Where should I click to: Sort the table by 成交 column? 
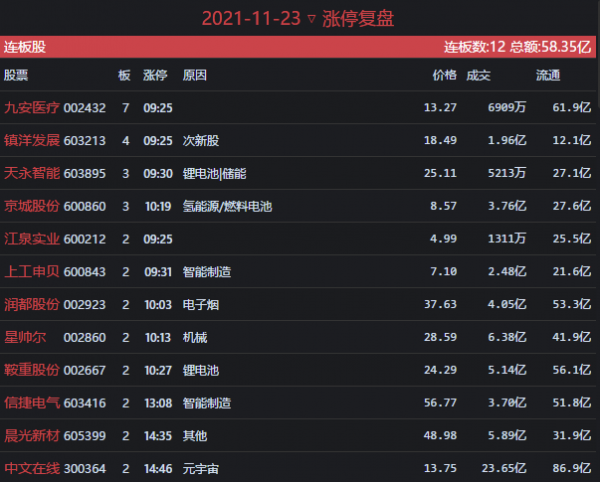479,75
